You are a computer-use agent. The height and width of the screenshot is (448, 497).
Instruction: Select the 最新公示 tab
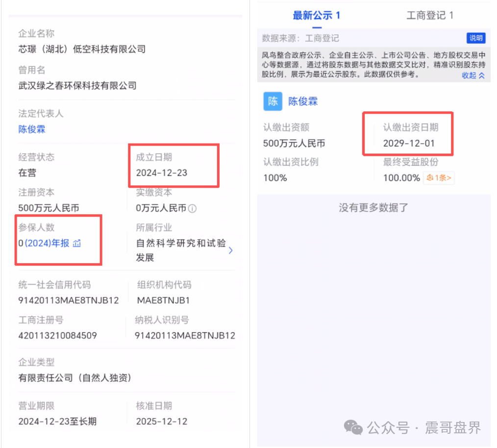click(x=314, y=15)
